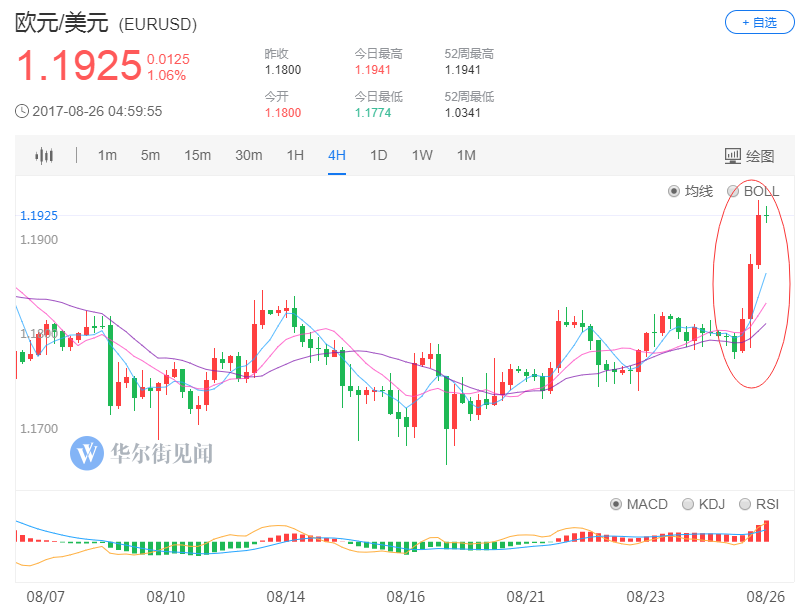Image resolution: width=807 pixels, height=615 pixels.
Task: Click the 昨收 value 1.1800
Action: pyautogui.click(x=283, y=70)
